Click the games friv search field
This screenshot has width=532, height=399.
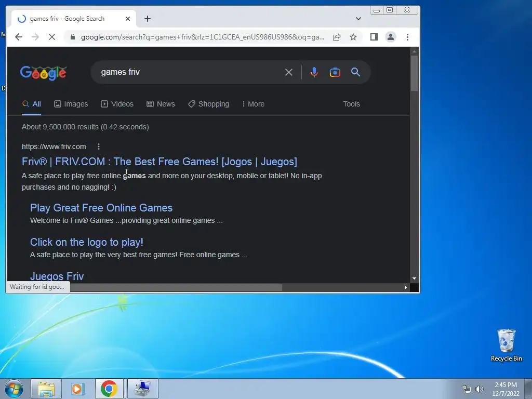pyautogui.click(x=190, y=72)
